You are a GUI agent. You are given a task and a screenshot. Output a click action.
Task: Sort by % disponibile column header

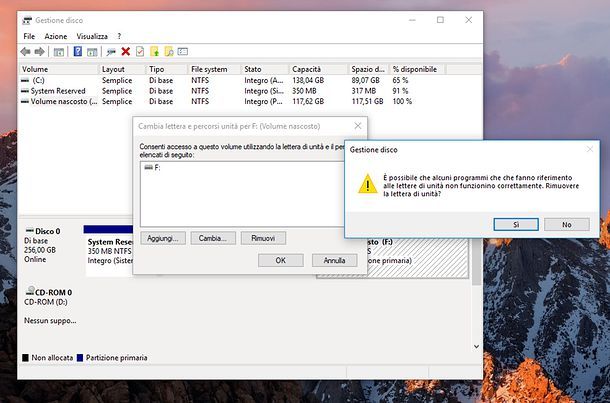(417, 69)
